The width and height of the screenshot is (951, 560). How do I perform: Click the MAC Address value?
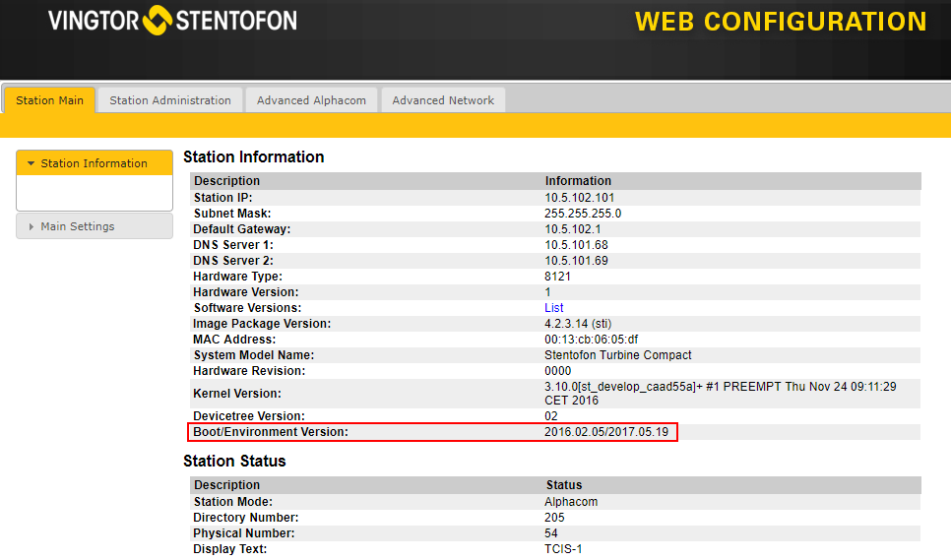[591, 340]
